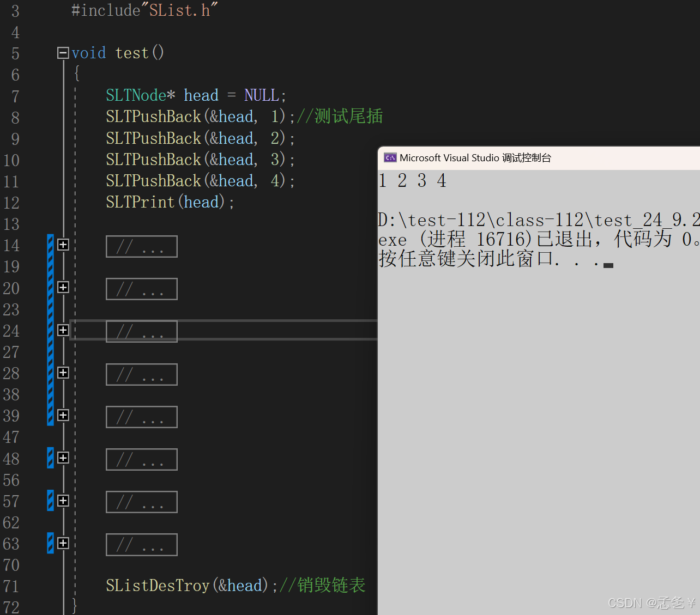The width and height of the screenshot is (700, 615).
Task: Expand collapsed comment block at line 24
Action: [x=63, y=330]
